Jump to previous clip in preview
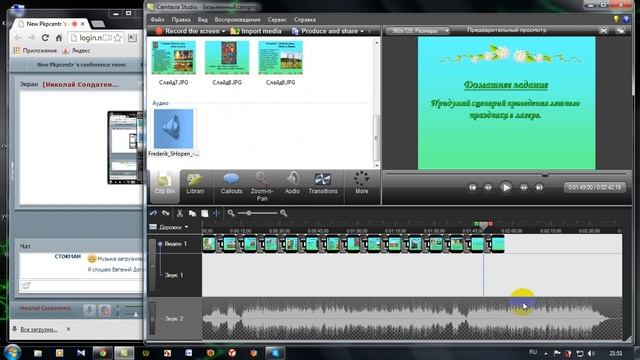The height and width of the screenshot is (360, 640). (x=473, y=187)
